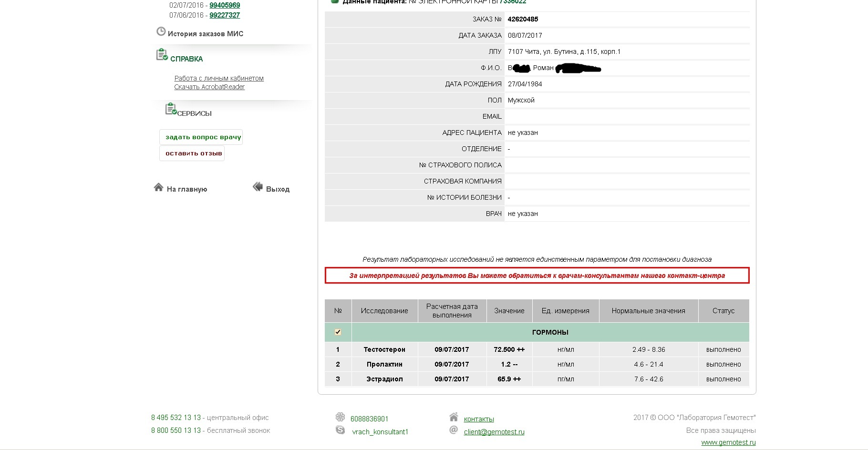The height and width of the screenshot is (450, 868).
Task: Click the Skype icon in footer
Action: pos(340,430)
